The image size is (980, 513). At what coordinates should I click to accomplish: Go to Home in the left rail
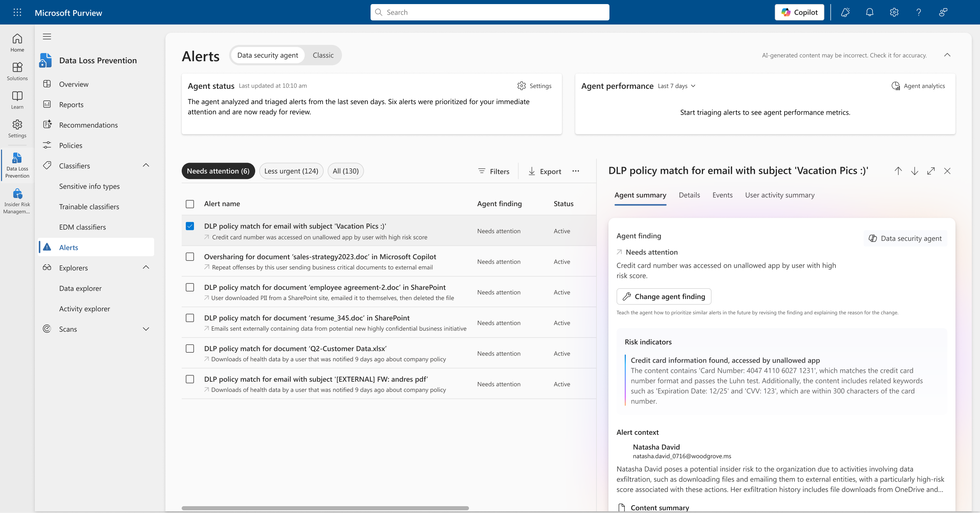(17, 43)
